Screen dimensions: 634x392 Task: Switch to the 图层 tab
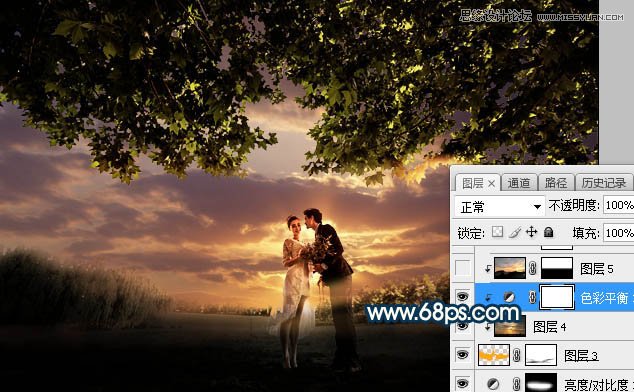click(473, 183)
